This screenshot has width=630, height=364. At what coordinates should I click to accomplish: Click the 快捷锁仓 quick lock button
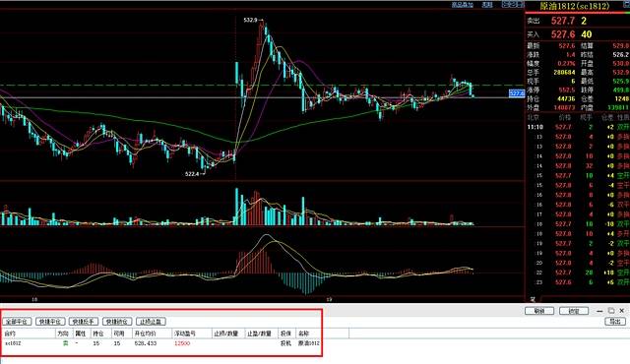tap(117, 322)
